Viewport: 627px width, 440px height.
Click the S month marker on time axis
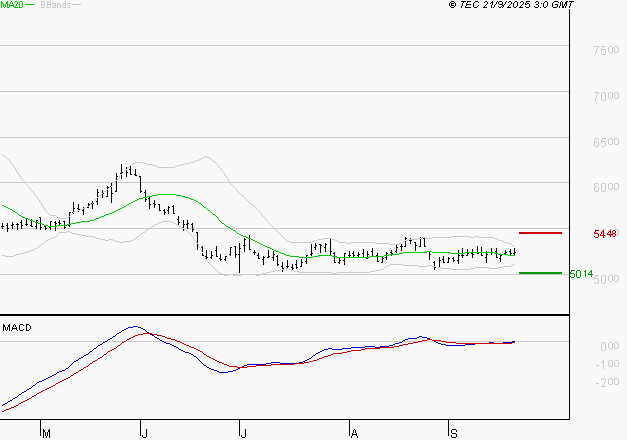point(453,433)
